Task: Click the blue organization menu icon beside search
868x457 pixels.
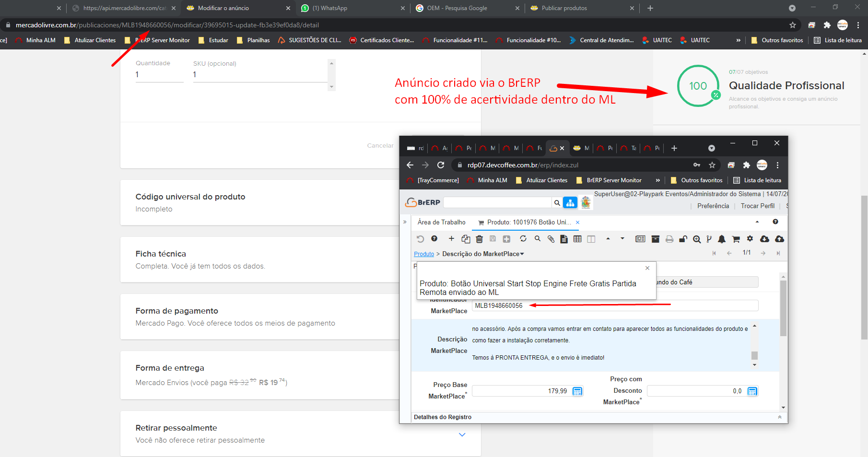Action: [570, 202]
